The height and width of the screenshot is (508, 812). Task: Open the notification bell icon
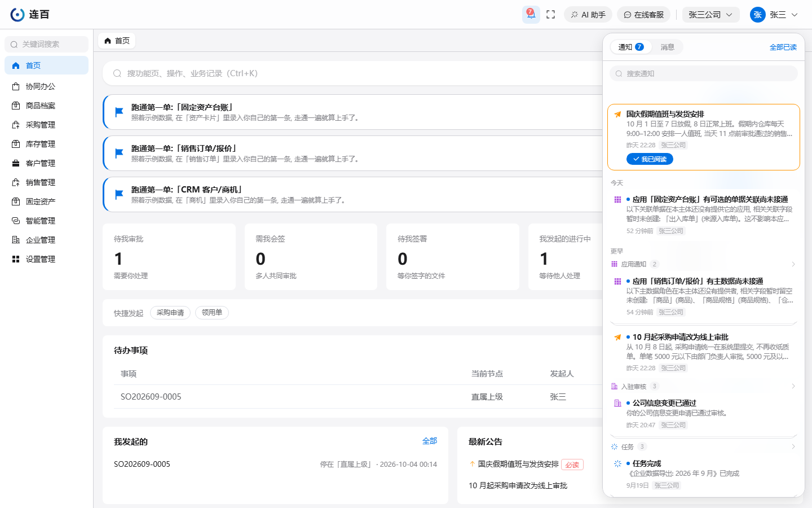pyautogui.click(x=531, y=15)
